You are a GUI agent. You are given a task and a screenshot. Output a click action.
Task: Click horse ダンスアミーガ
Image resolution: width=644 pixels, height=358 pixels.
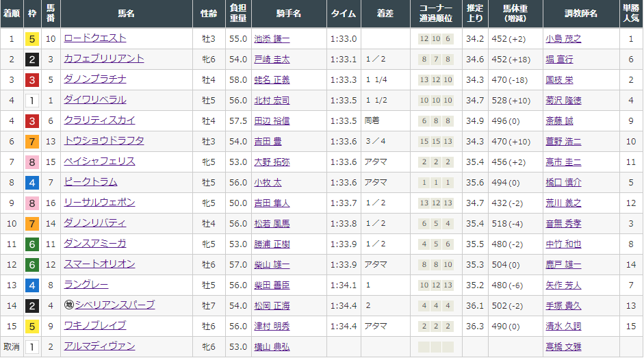[x=95, y=244]
